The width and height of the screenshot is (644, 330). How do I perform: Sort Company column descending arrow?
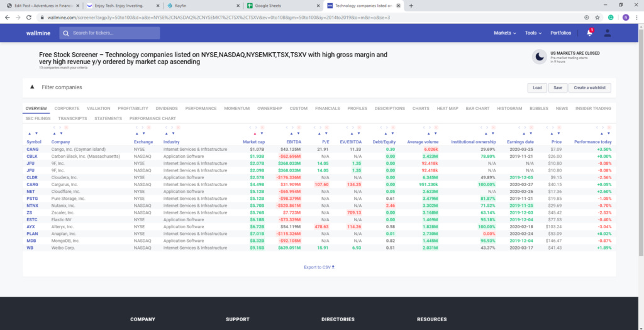click(61, 133)
